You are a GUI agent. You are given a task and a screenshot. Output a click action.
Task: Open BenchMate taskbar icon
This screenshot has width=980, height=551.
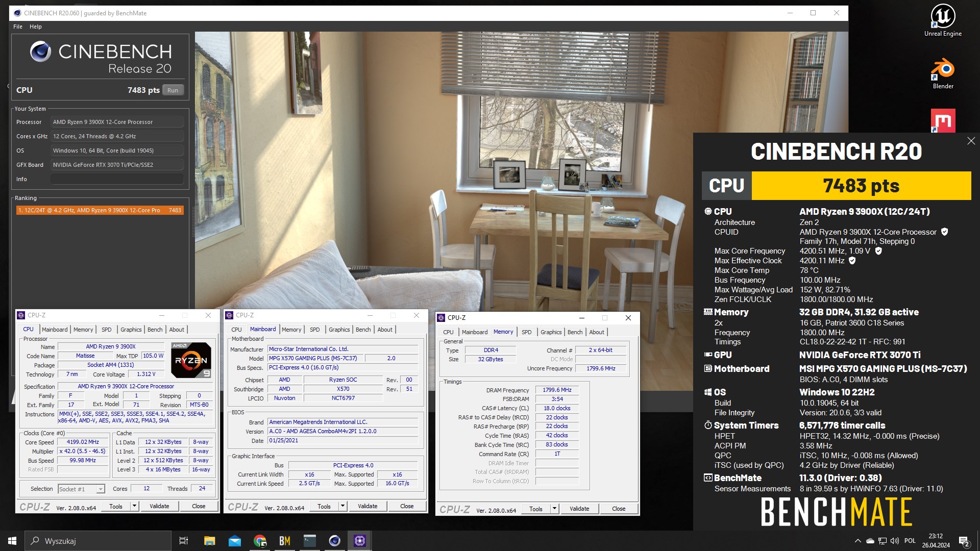(x=285, y=541)
